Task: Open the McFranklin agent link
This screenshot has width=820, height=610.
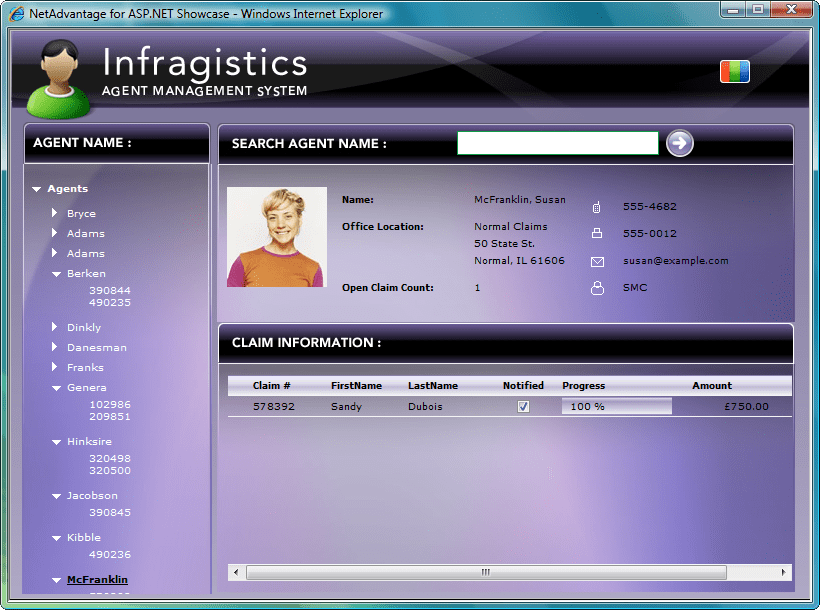Action: tap(97, 580)
